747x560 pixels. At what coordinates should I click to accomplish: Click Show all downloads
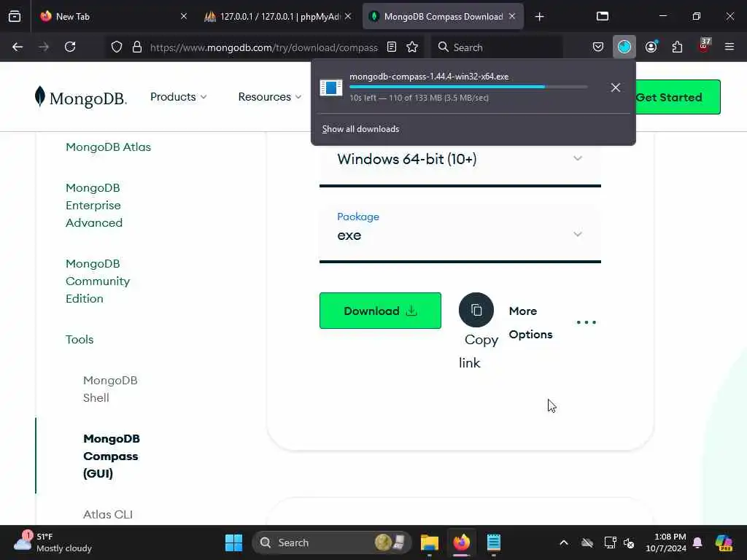(x=360, y=129)
